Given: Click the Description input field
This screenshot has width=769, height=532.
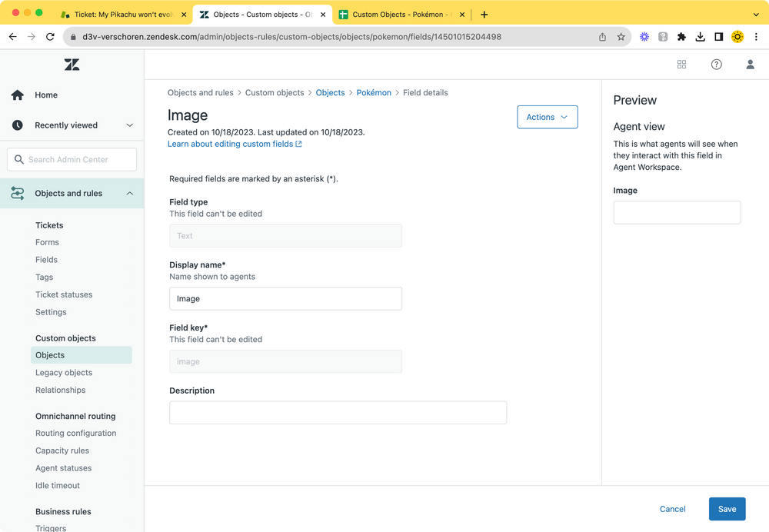Looking at the screenshot, I should click(338, 413).
